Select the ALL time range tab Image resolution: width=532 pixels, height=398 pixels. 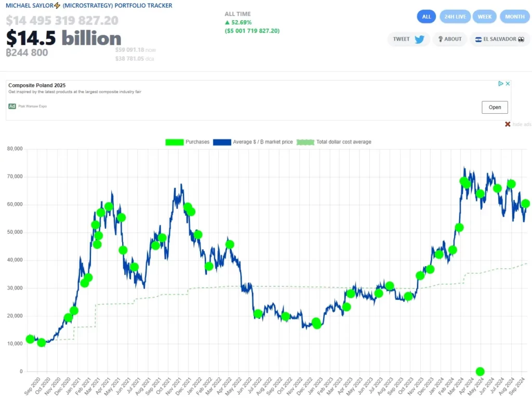coord(426,17)
